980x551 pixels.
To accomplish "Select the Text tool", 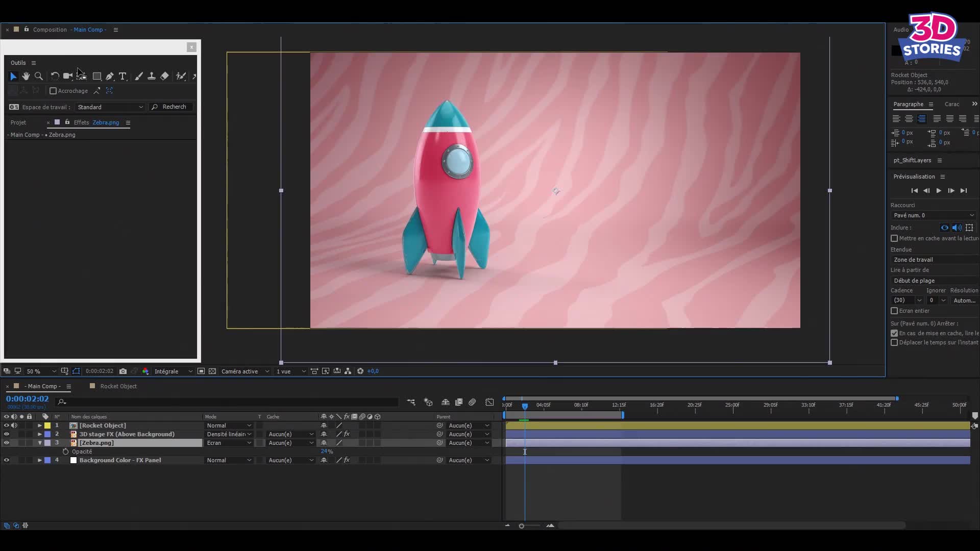I will [122, 76].
